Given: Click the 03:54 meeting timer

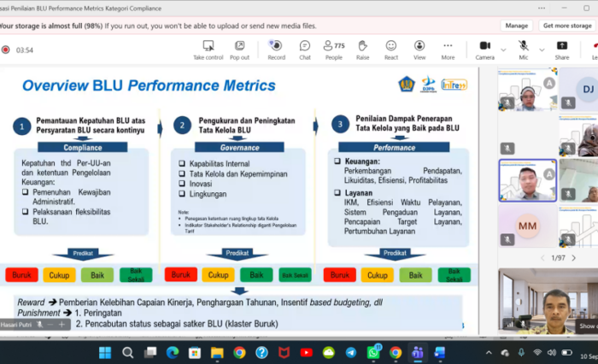Looking at the screenshot, I should (25, 50).
